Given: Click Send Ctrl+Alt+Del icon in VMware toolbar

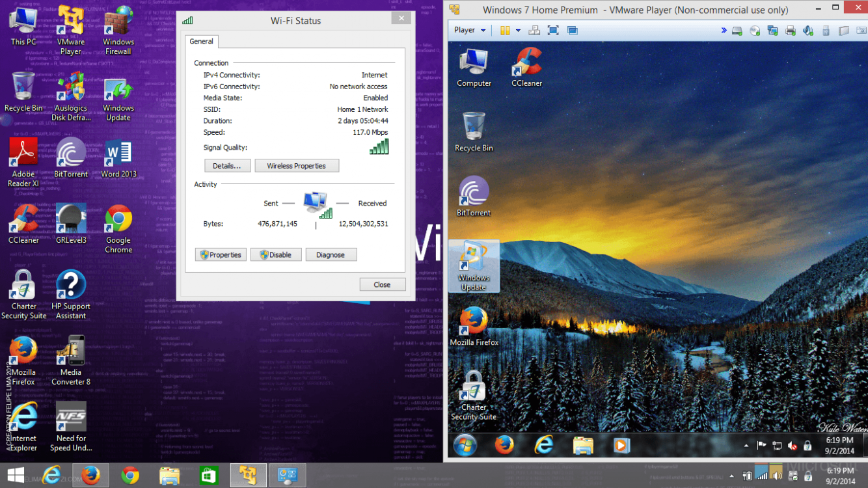Looking at the screenshot, I should pos(534,30).
